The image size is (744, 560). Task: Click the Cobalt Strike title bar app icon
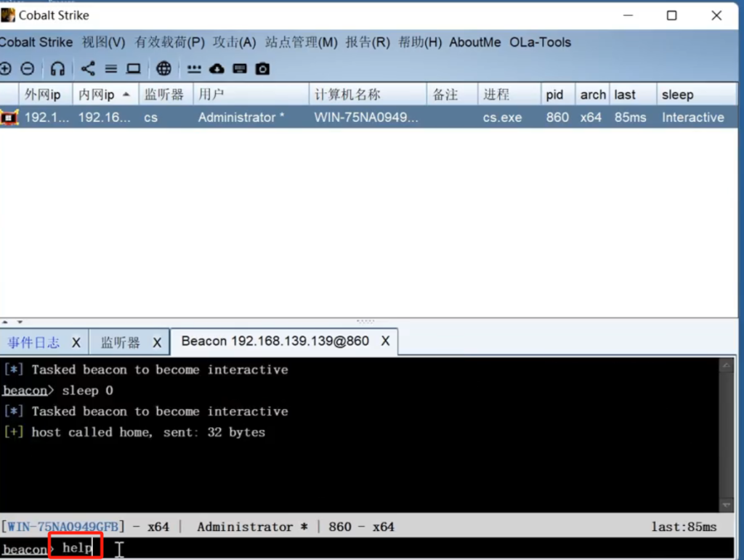[x=8, y=15]
